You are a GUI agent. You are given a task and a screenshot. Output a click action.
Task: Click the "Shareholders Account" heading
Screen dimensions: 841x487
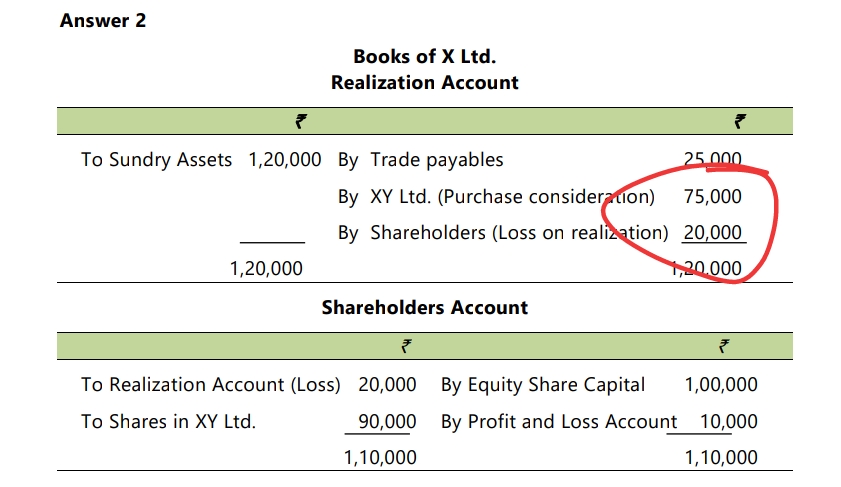point(425,307)
